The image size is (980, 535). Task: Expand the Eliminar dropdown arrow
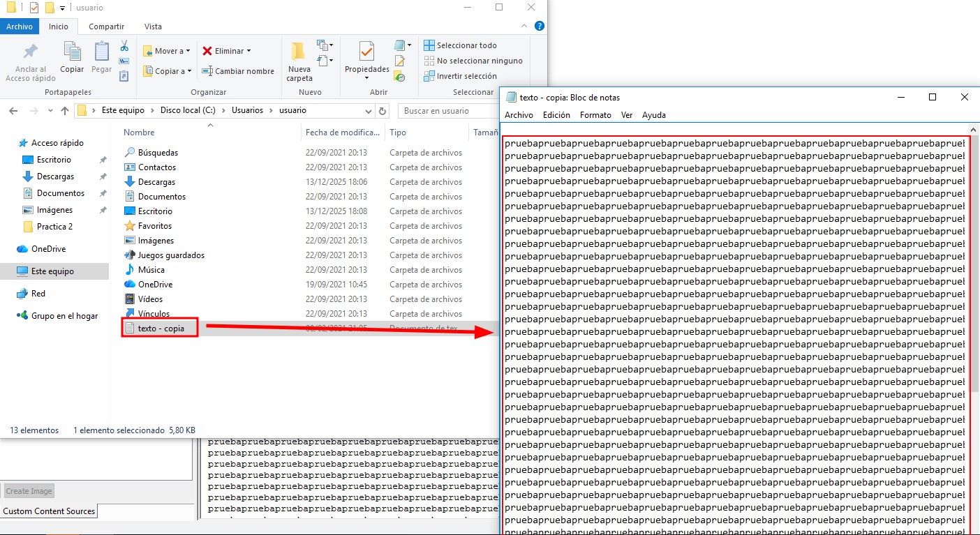(248, 51)
